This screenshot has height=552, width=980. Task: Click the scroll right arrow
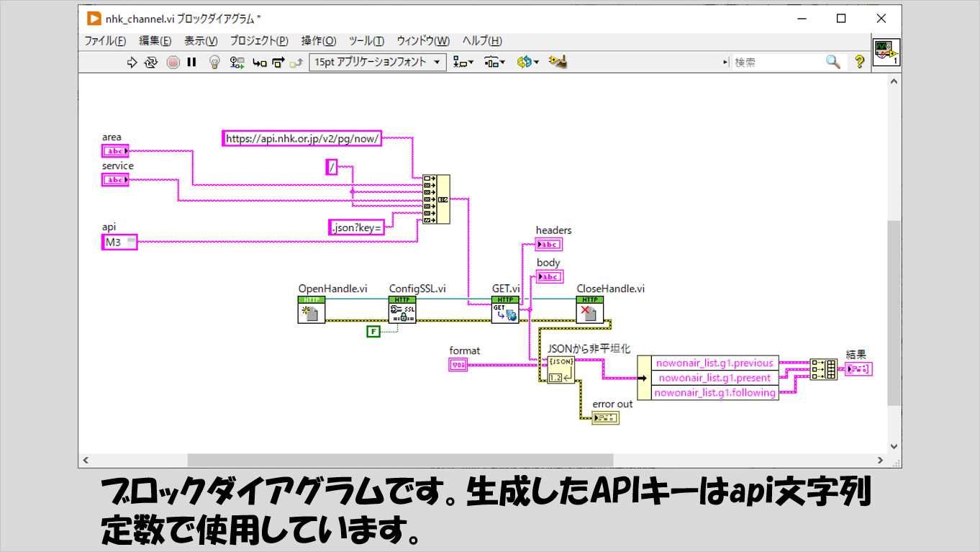(x=881, y=461)
